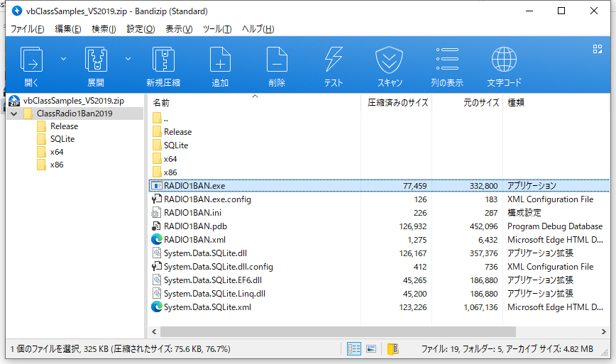The width and height of the screenshot is (616, 364).
Task: Select SQLite folder in the file list
Action: tap(175, 145)
